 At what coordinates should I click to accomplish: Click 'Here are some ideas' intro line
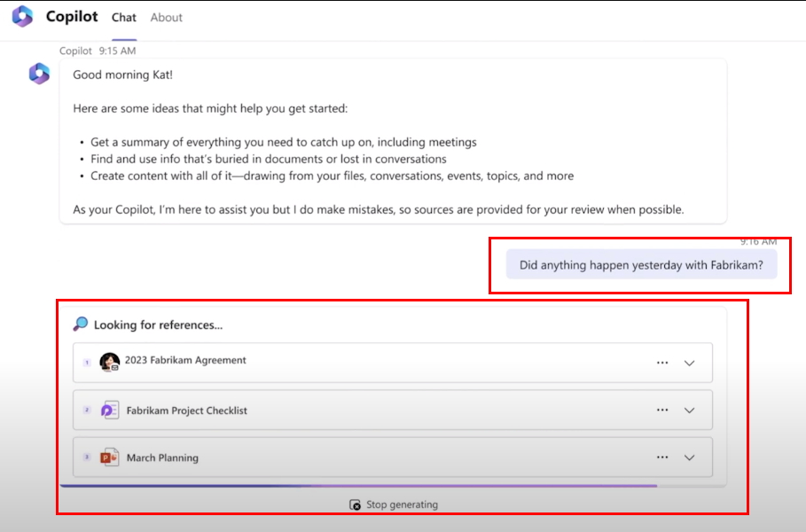[x=210, y=108]
